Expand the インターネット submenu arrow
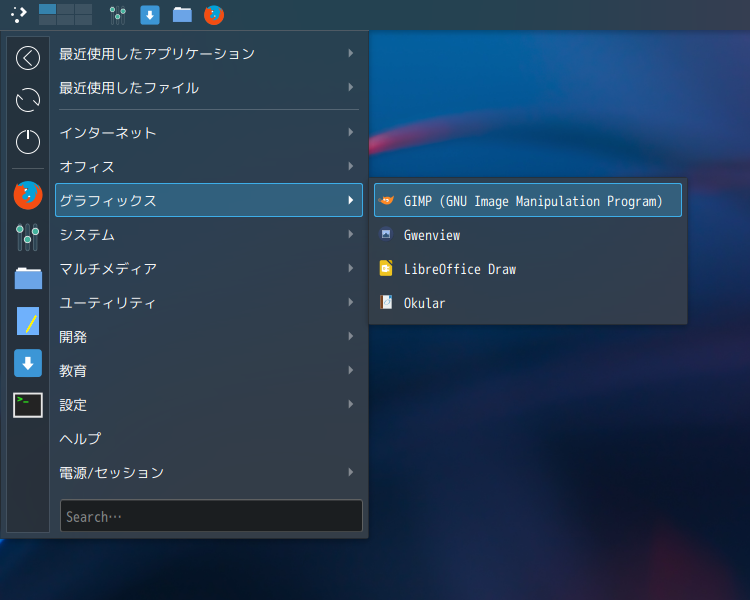 [351, 132]
